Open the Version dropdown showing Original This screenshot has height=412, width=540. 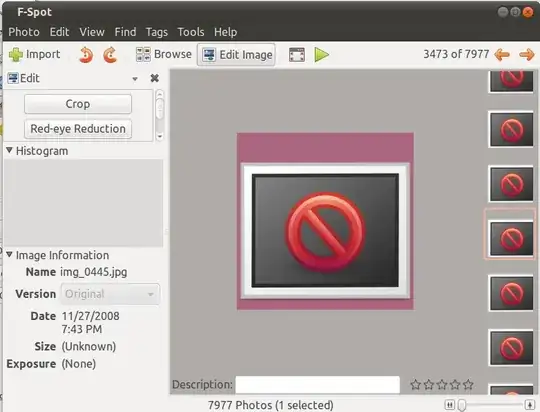pyautogui.click(x=110, y=294)
